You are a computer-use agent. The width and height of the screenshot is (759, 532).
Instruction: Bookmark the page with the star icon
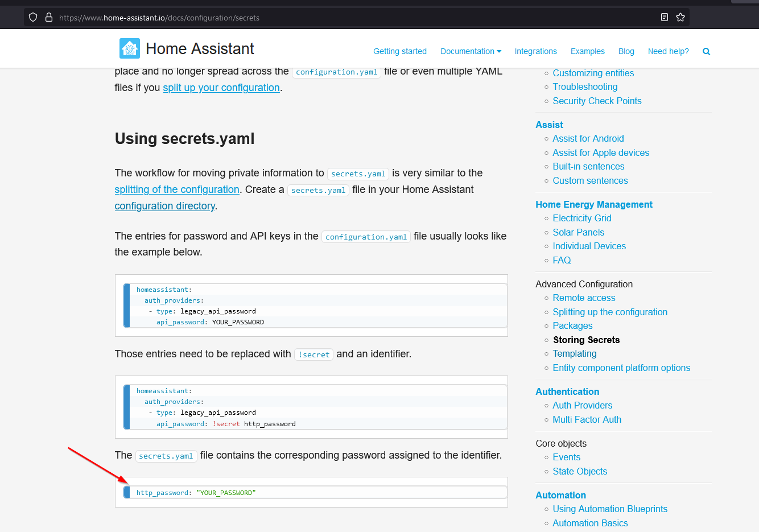(x=680, y=17)
